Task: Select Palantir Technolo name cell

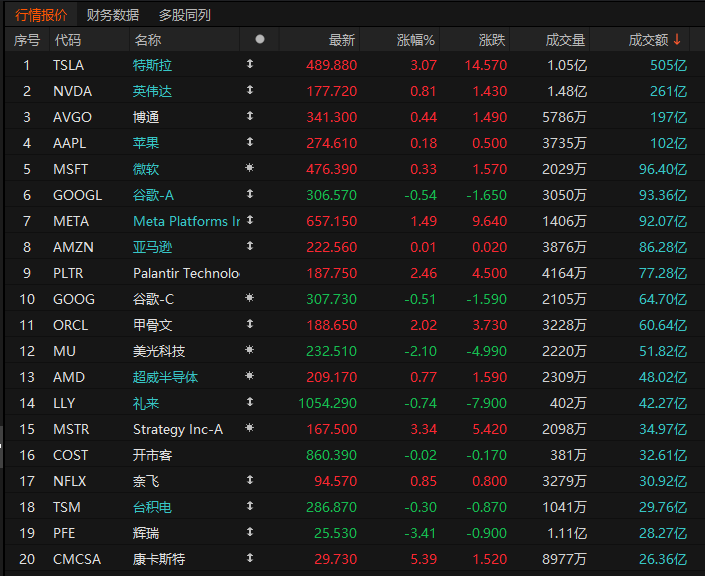Action: (186, 273)
